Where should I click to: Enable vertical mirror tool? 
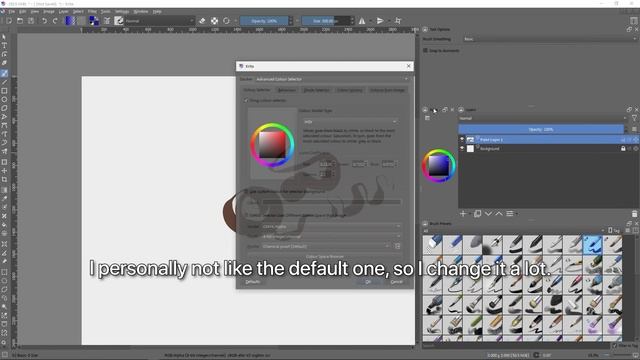[380, 21]
